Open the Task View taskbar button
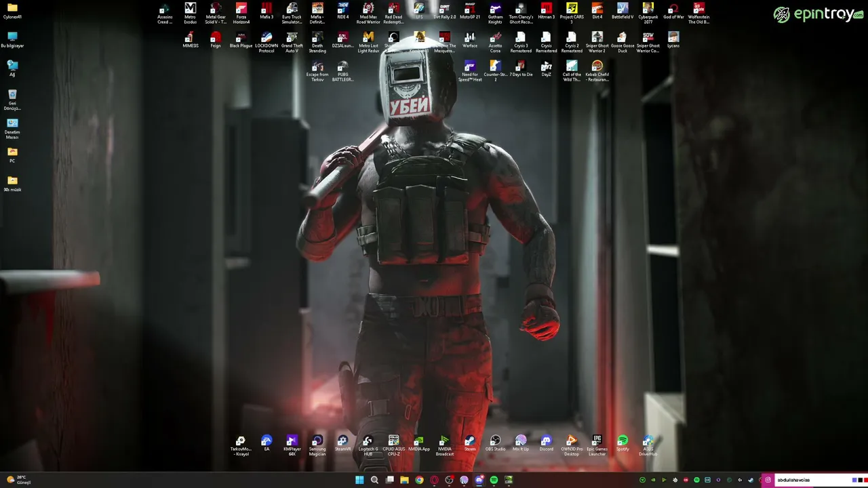The width and height of the screenshot is (868, 488). tap(389, 480)
